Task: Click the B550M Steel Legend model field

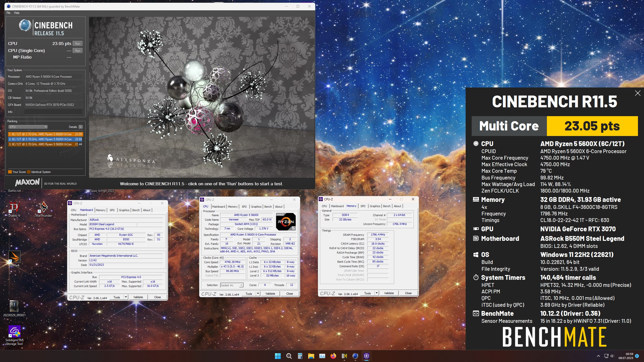Action: pos(112,224)
